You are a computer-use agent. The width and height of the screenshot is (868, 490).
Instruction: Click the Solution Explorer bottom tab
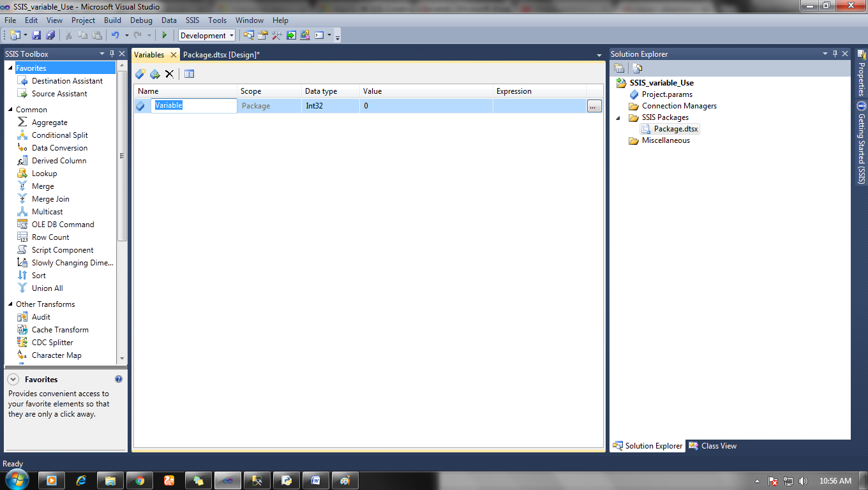point(648,446)
